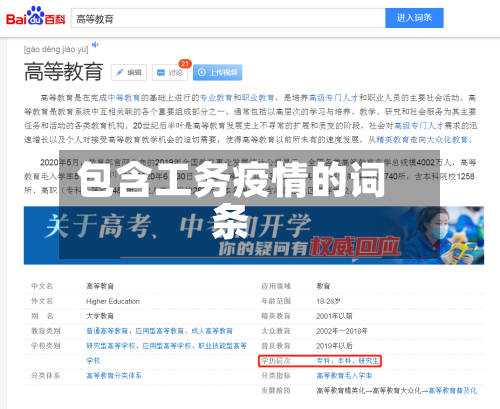This screenshot has height=409, width=500.
Task: Open the 成人高等教育 link
Action: pyautogui.click(x=212, y=331)
